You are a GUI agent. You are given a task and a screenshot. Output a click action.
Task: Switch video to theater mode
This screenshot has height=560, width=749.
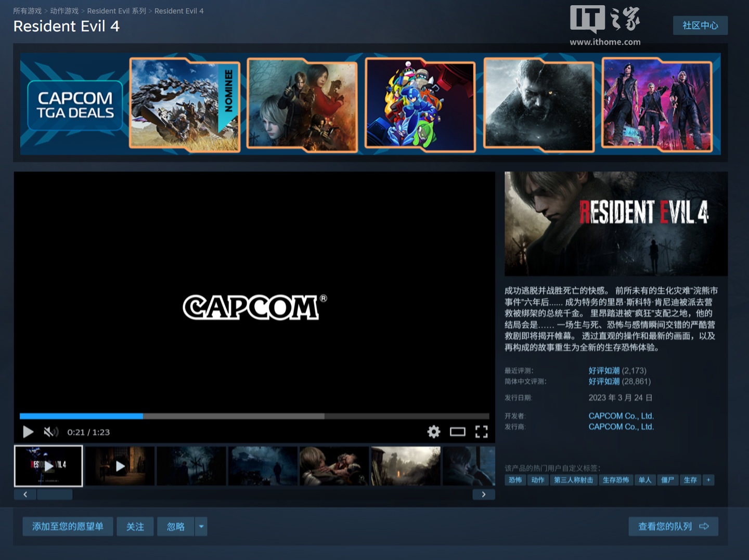458,432
